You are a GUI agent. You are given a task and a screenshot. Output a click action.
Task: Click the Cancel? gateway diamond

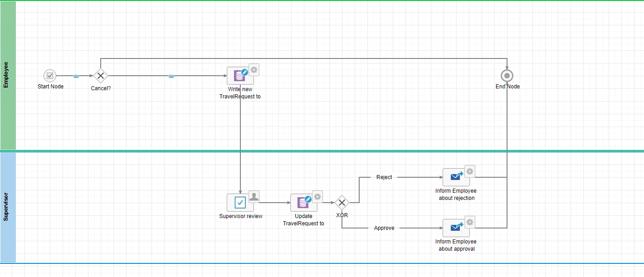click(x=101, y=76)
